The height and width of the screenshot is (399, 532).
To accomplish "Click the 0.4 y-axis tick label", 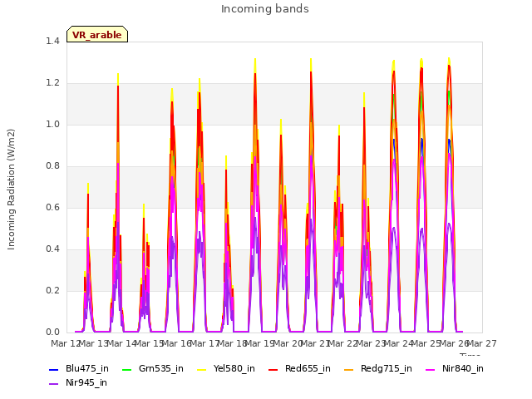I will 52,249.
